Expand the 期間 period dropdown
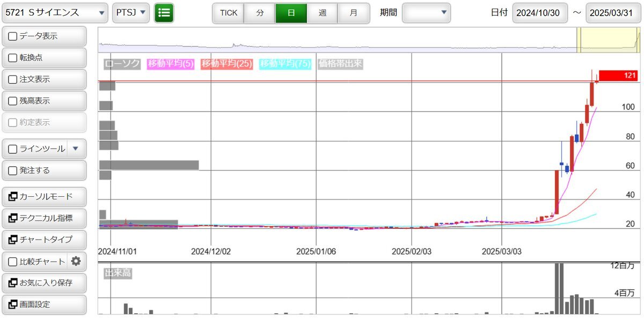The height and width of the screenshot is (318, 644). coord(426,13)
